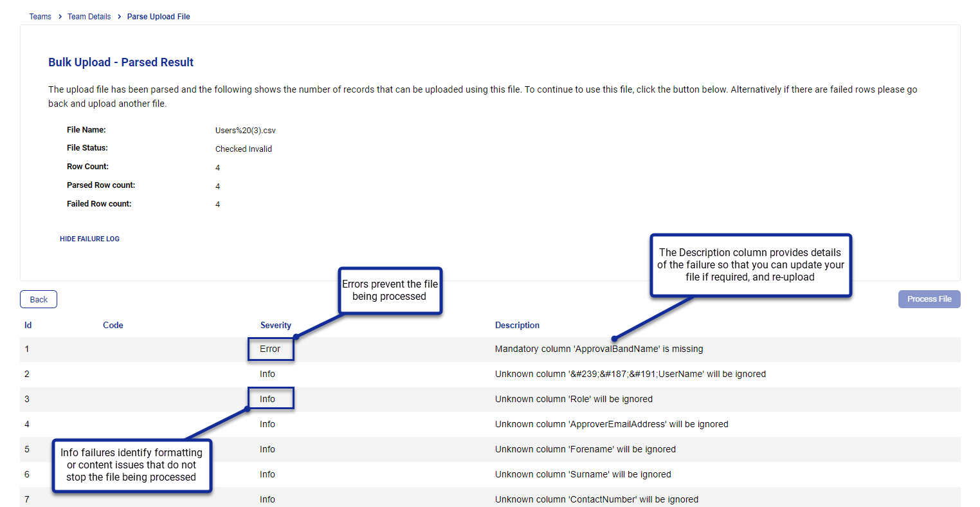
Task: Select the unknown column 'ApproverEmailAddress' description
Action: 612,424
